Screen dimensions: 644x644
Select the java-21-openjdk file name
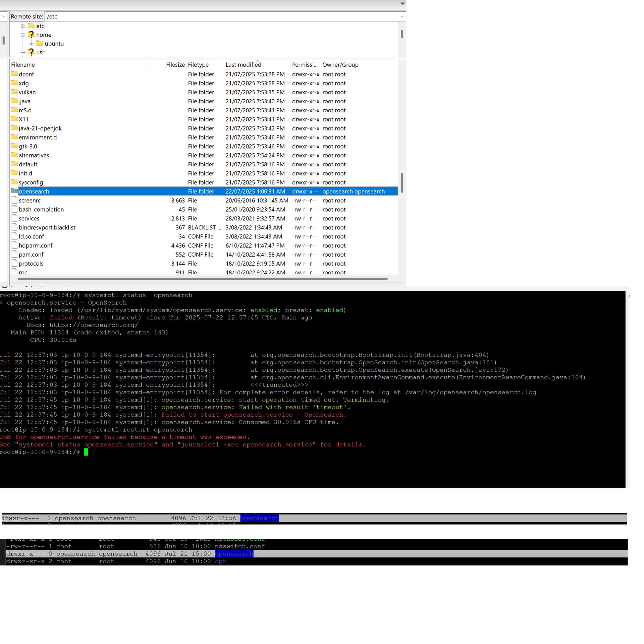[x=40, y=128]
